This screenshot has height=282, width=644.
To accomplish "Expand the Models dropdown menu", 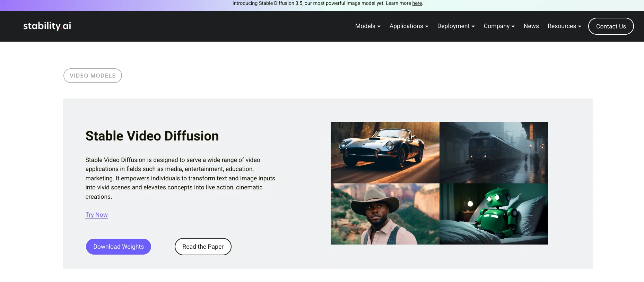I will pyautogui.click(x=368, y=26).
